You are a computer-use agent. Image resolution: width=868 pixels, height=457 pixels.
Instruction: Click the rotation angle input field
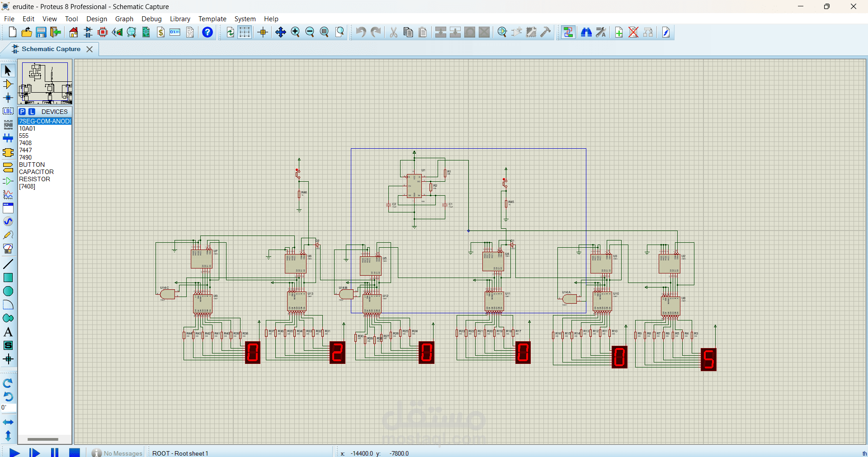[9, 408]
